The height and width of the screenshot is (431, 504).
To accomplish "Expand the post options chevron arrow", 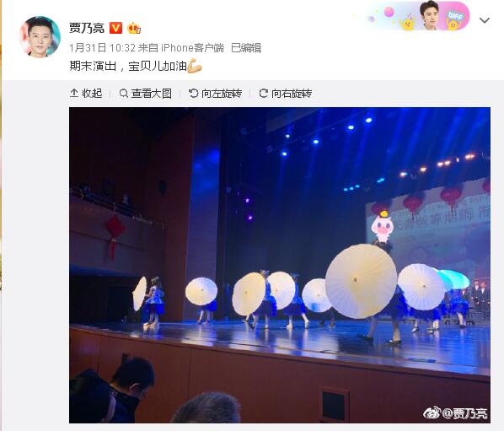I will (x=484, y=20).
